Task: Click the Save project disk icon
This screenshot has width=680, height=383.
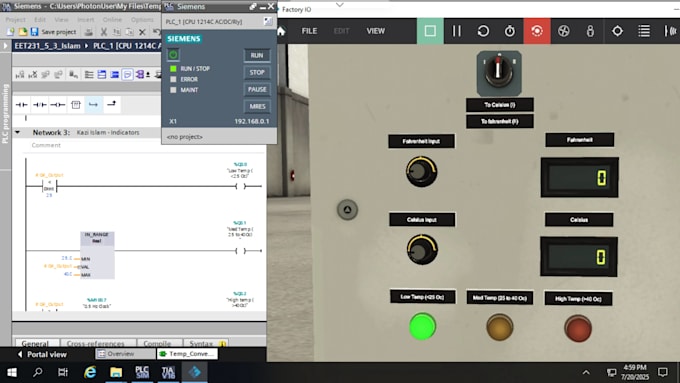Action: tap(34, 32)
